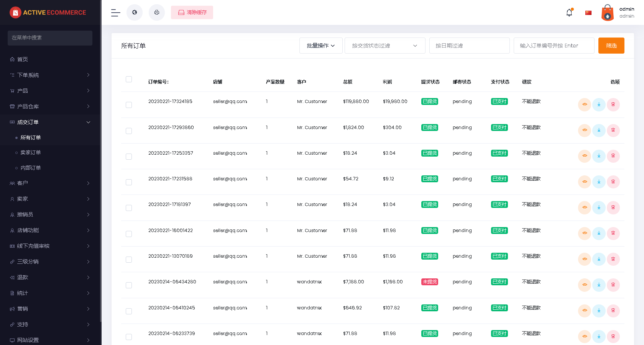The width and height of the screenshot is (644, 345).
Task: Open the 店铺功能 sidebar menu
Action: point(50,230)
